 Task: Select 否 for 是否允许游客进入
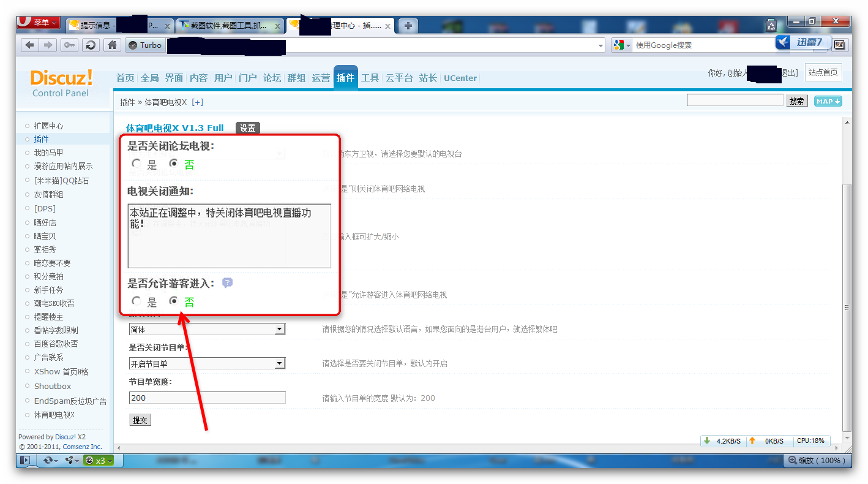pos(174,301)
